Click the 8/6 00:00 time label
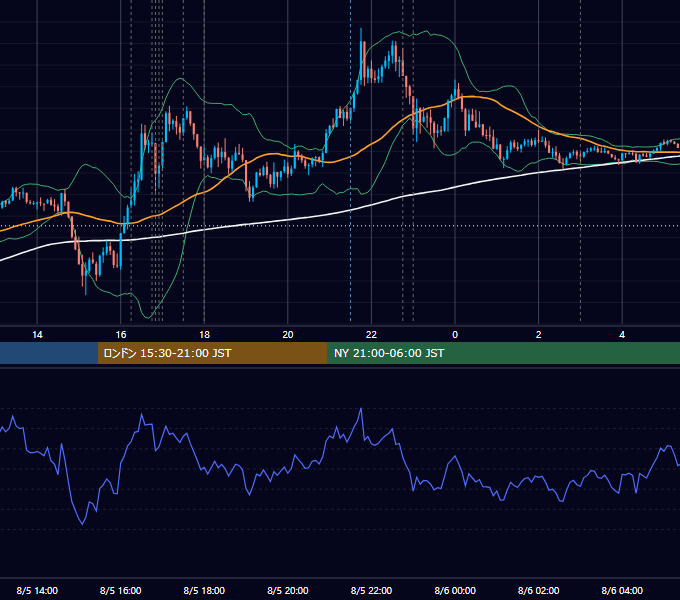680x600 pixels. pos(455,590)
